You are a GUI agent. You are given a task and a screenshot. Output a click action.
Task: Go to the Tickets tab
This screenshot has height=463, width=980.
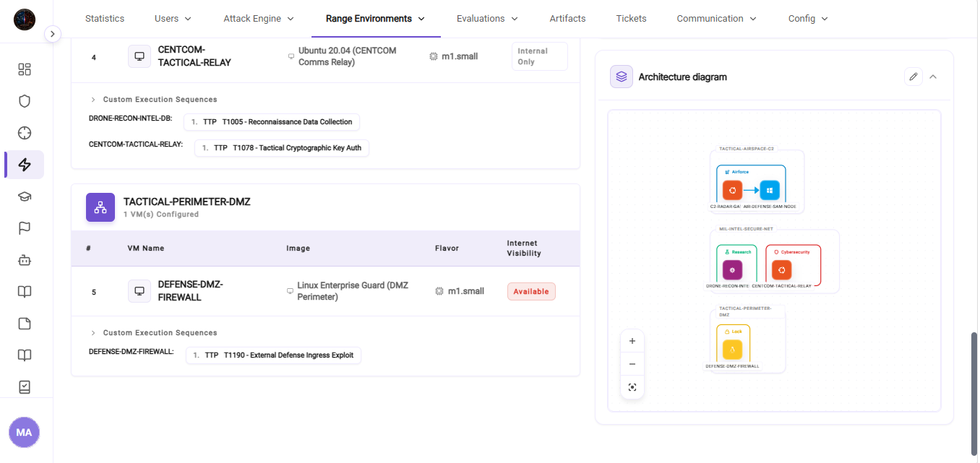pos(632,19)
